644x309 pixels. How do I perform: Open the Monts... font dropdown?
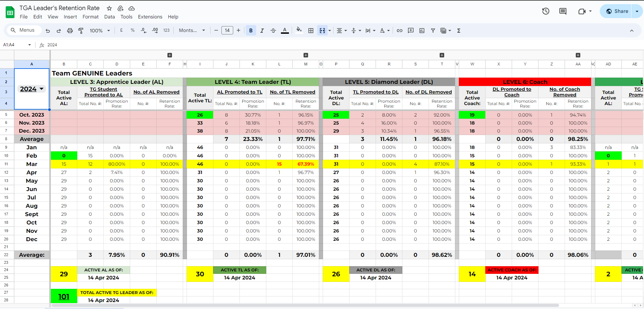pyautogui.click(x=192, y=30)
